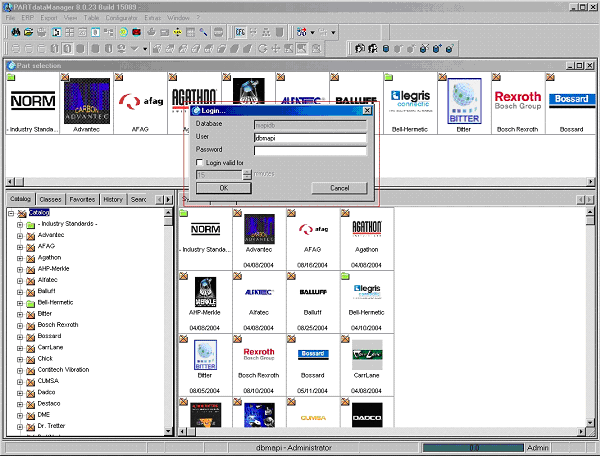Image resolution: width=600 pixels, height=457 pixels.
Task: Click into the User input field
Action: click(x=310, y=138)
